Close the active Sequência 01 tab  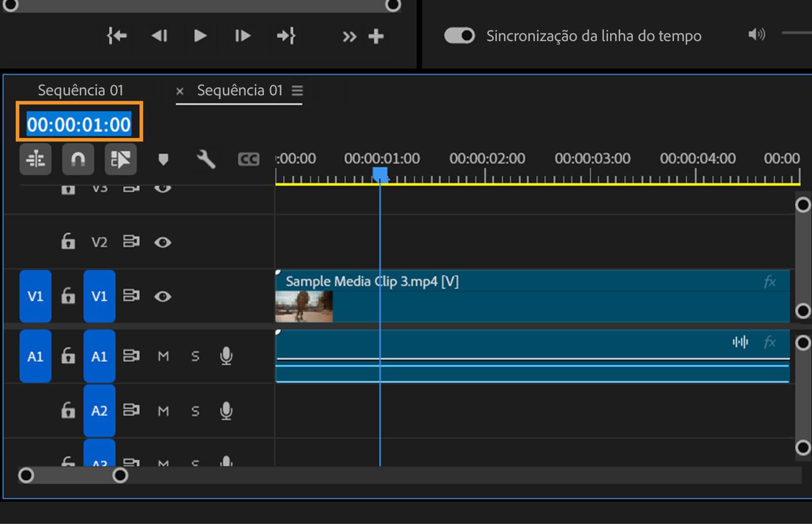tap(180, 91)
